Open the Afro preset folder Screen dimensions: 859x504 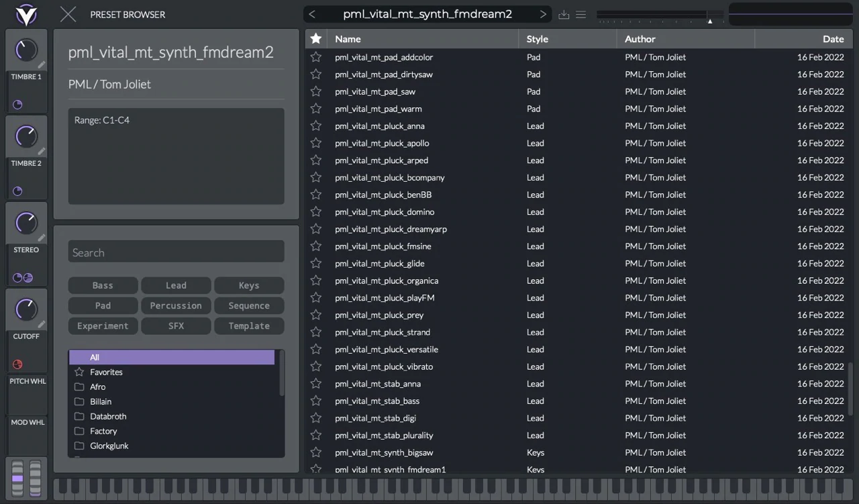[x=172, y=387]
